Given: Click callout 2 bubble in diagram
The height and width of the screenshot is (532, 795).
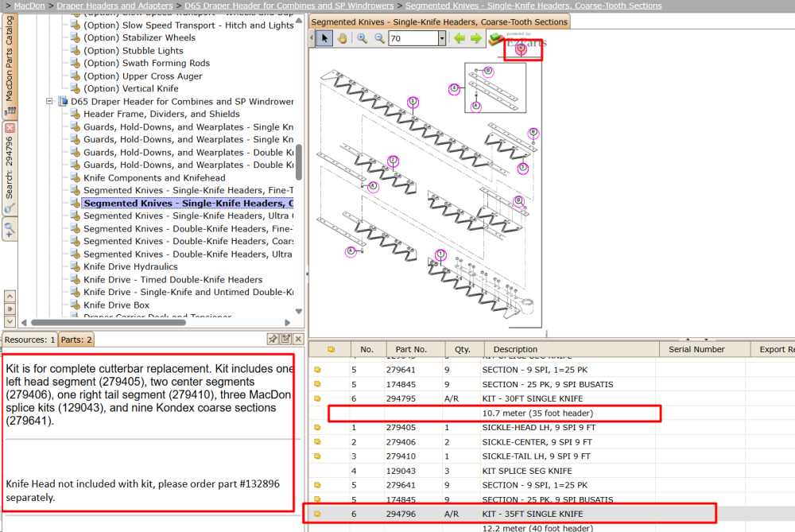Looking at the screenshot, I should coord(393,161).
